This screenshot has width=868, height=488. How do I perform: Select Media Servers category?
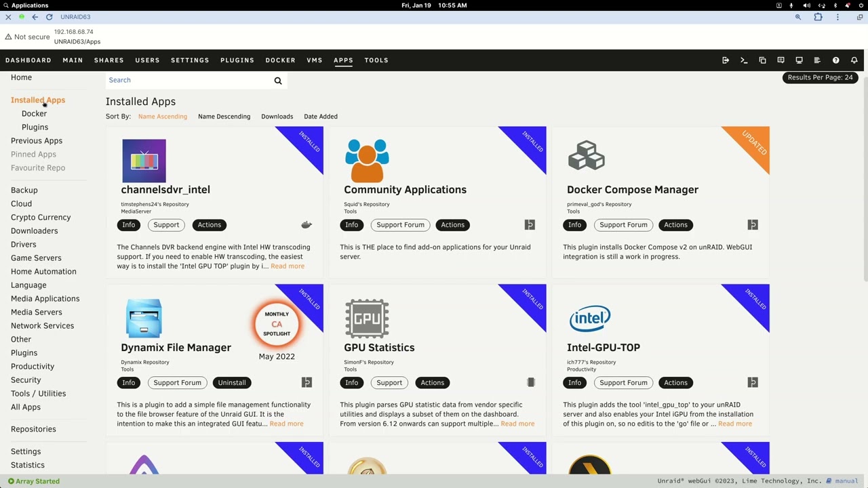coord(37,312)
